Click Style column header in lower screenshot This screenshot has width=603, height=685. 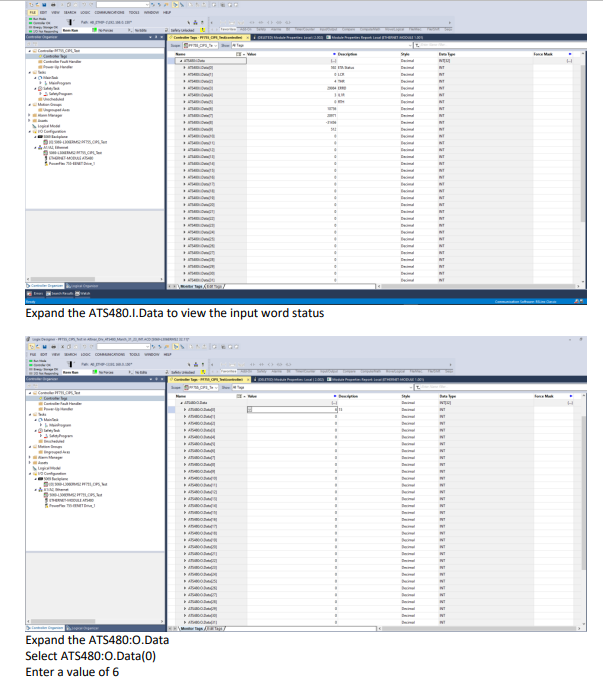(x=406, y=396)
